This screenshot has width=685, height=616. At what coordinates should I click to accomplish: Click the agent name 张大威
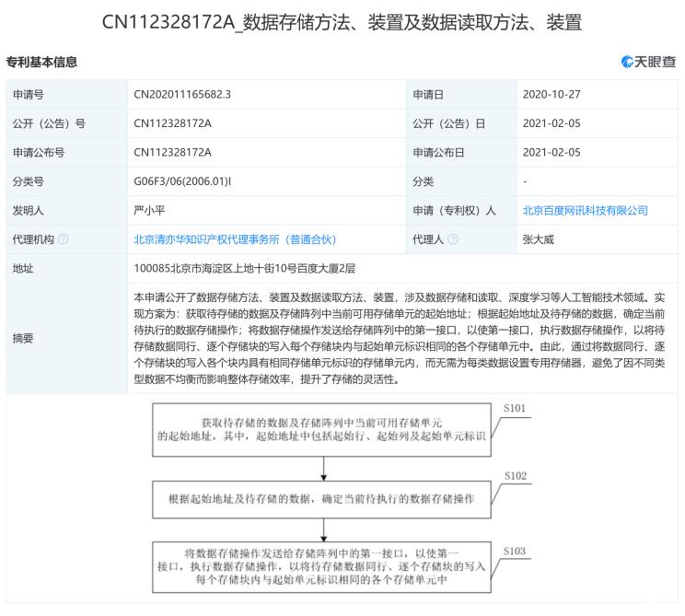click(x=539, y=238)
